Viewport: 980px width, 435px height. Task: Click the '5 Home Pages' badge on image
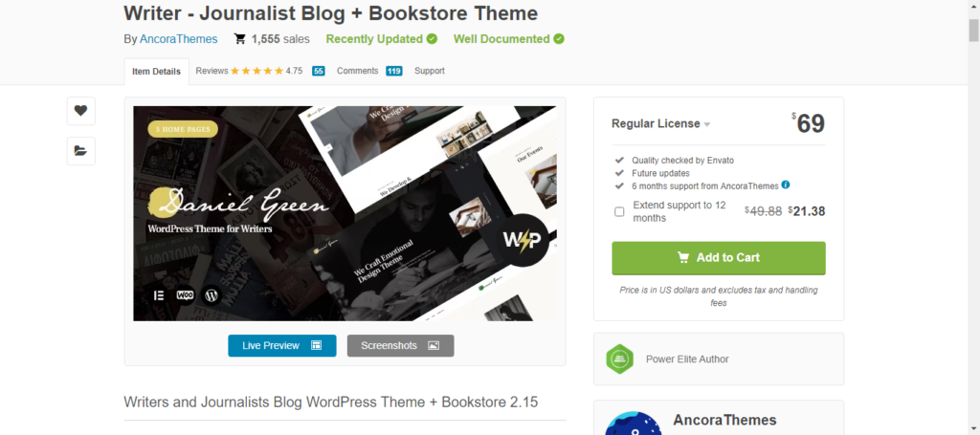point(183,130)
